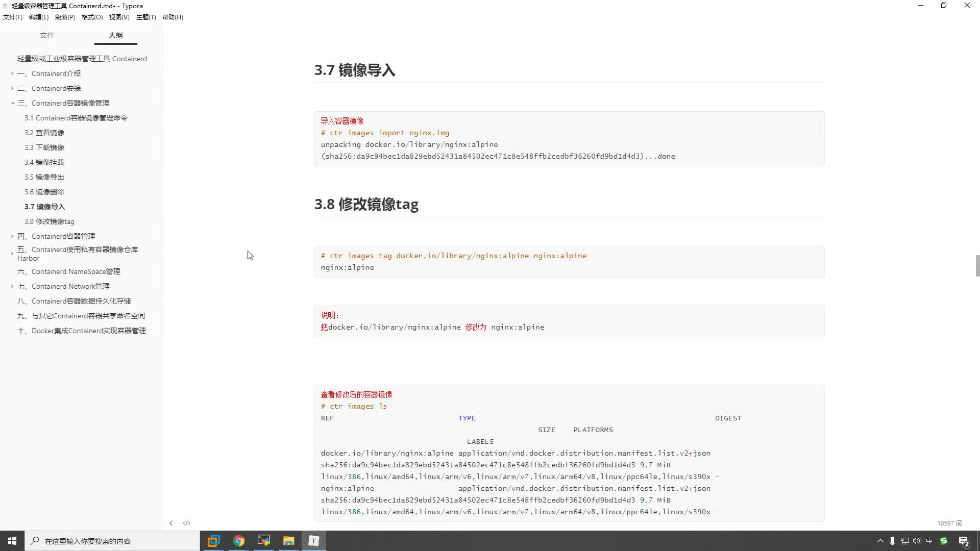Open the notification center
Screen dimensions: 980x551
(x=964, y=541)
